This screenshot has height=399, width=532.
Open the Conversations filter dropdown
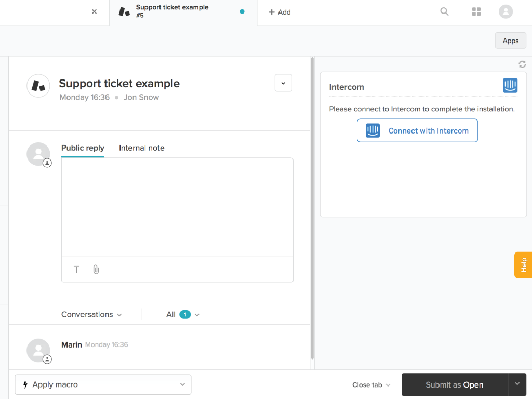[91, 314]
